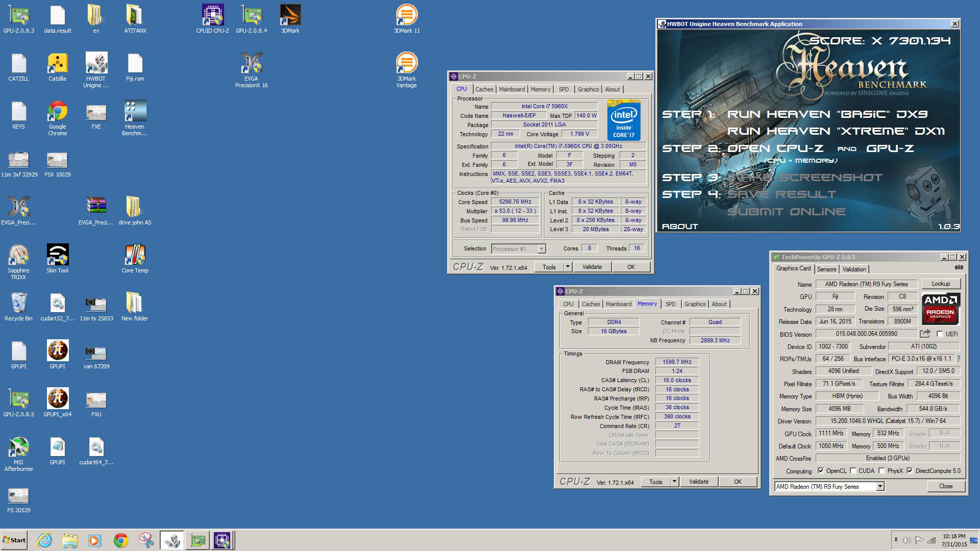Launch the 3DMark desktop shortcut
Viewport: 980px width, 551px height.
tap(290, 19)
